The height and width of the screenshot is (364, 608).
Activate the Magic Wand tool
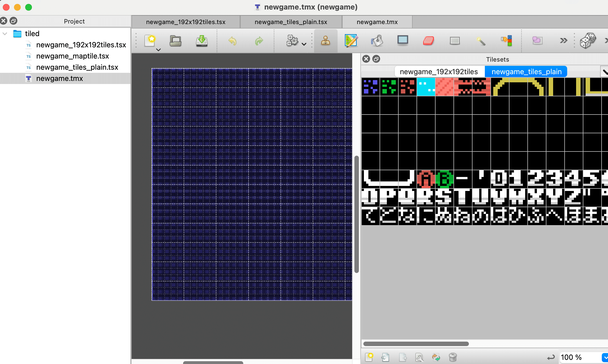(x=481, y=41)
